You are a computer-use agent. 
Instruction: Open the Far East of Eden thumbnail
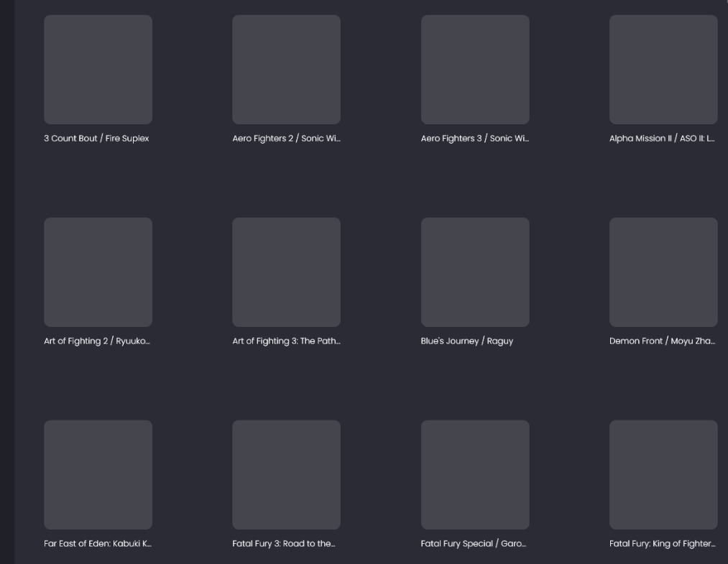tap(98, 475)
